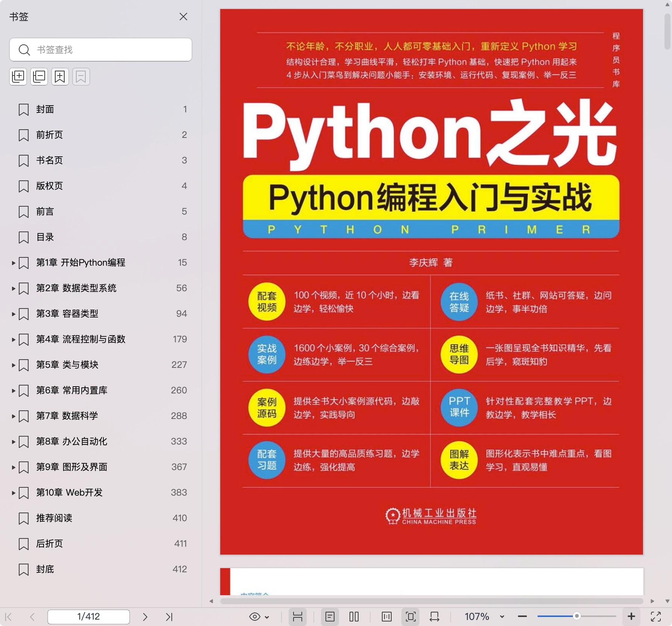Enter full screen mode
Screen dimensions: 672x626
point(656,617)
